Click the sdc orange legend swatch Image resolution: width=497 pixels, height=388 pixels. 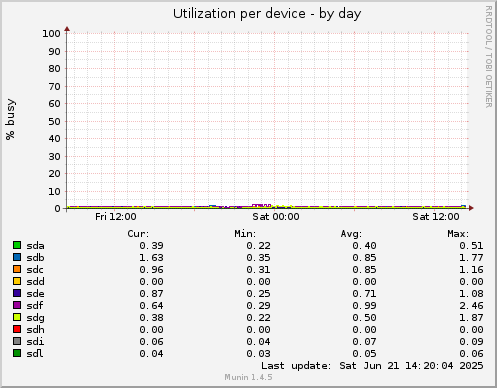[x=17, y=269]
